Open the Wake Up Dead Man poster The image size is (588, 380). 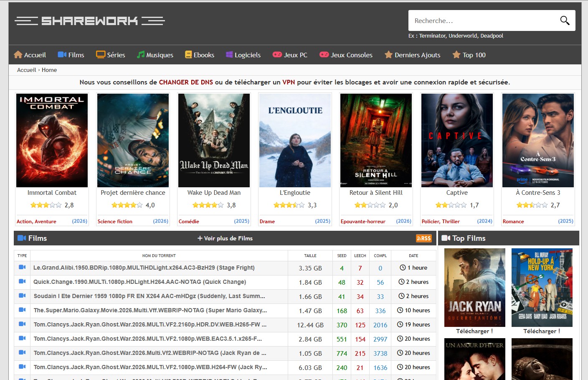214,140
